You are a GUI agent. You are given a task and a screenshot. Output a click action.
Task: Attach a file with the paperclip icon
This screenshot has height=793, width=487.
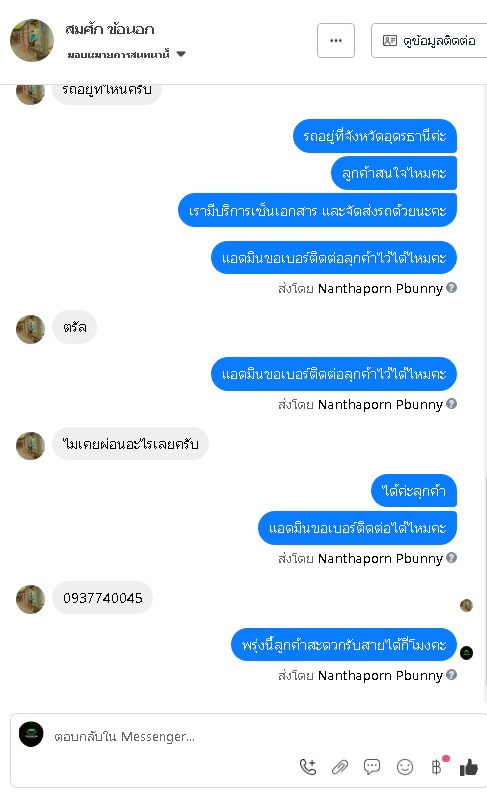(340, 767)
